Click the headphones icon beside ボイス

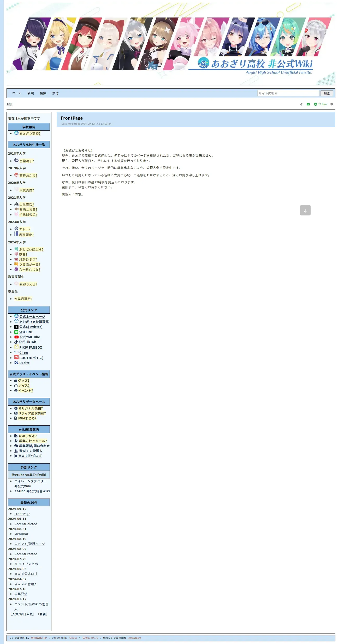coord(16,386)
